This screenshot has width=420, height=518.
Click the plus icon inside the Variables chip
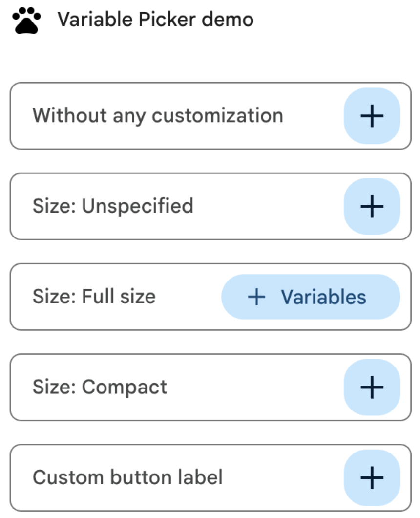click(x=257, y=297)
